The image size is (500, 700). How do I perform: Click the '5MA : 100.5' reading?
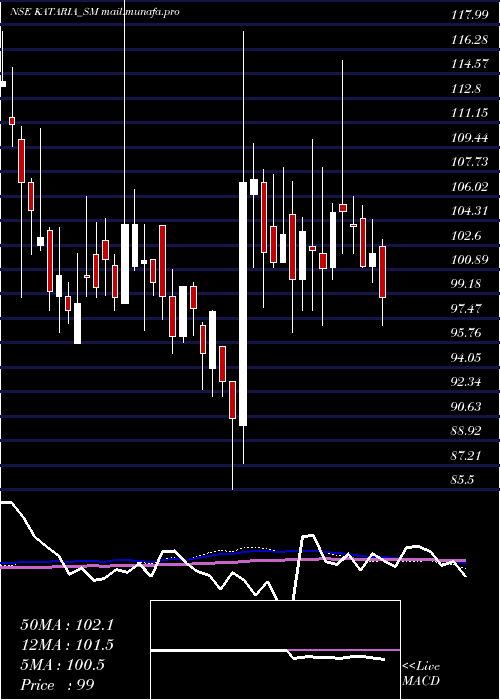click(x=62, y=665)
